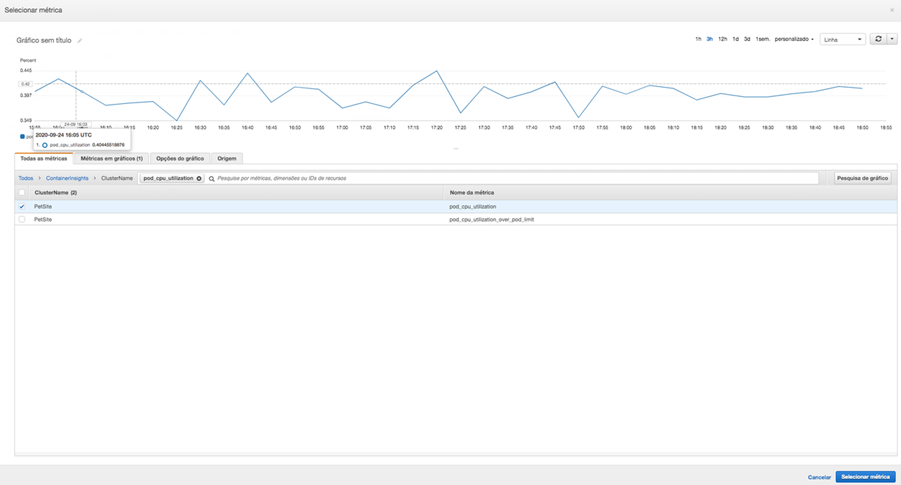Set time range to 1h
This screenshot has height=485, width=901.
point(698,39)
